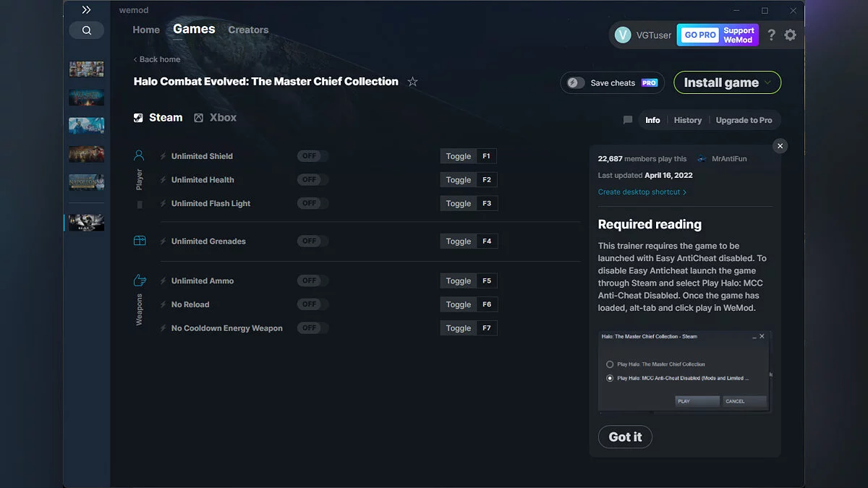Open the Creators tab

click(248, 30)
